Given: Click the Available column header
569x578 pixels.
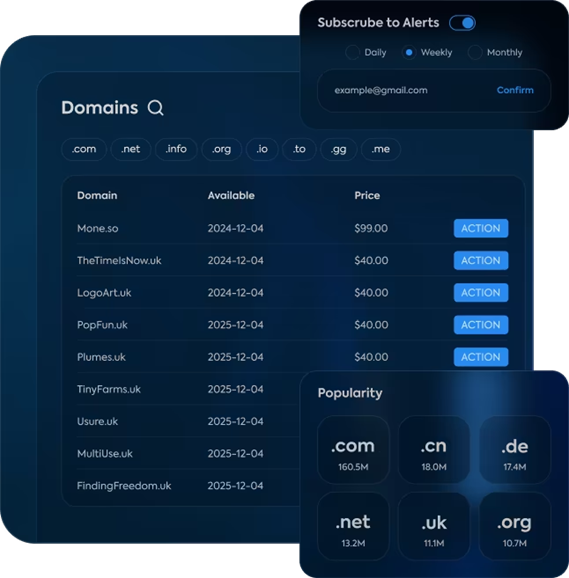Looking at the screenshot, I should [231, 195].
